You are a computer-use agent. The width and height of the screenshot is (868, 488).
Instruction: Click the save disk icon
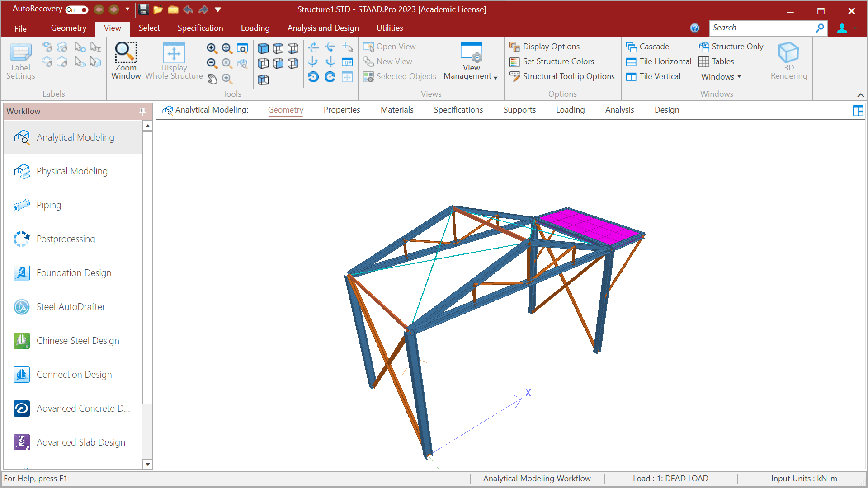point(143,9)
